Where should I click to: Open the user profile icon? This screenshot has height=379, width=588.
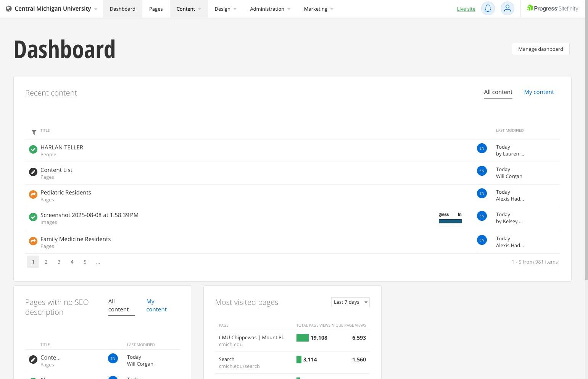(507, 9)
